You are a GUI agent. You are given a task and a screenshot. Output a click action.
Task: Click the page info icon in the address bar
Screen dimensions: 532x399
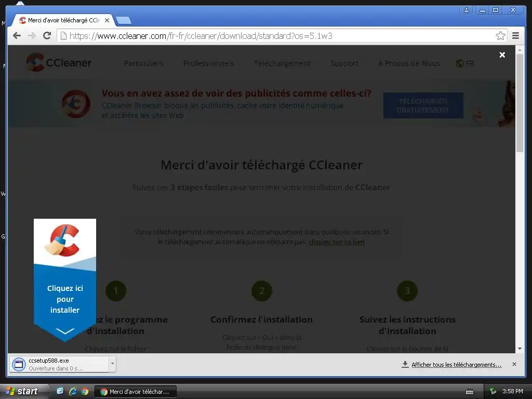coord(63,36)
